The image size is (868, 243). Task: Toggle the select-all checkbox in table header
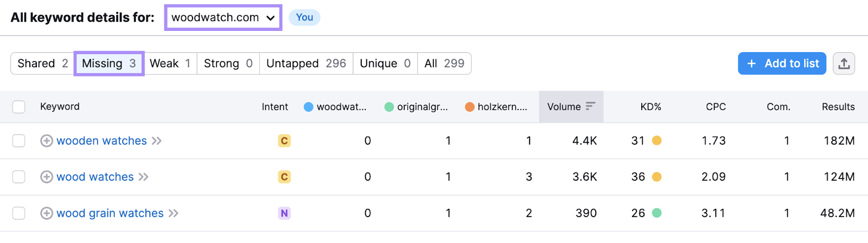(19, 107)
